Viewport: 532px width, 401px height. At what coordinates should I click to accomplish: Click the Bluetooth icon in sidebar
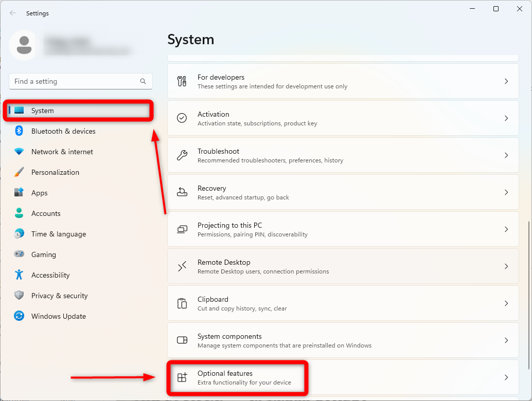point(19,131)
